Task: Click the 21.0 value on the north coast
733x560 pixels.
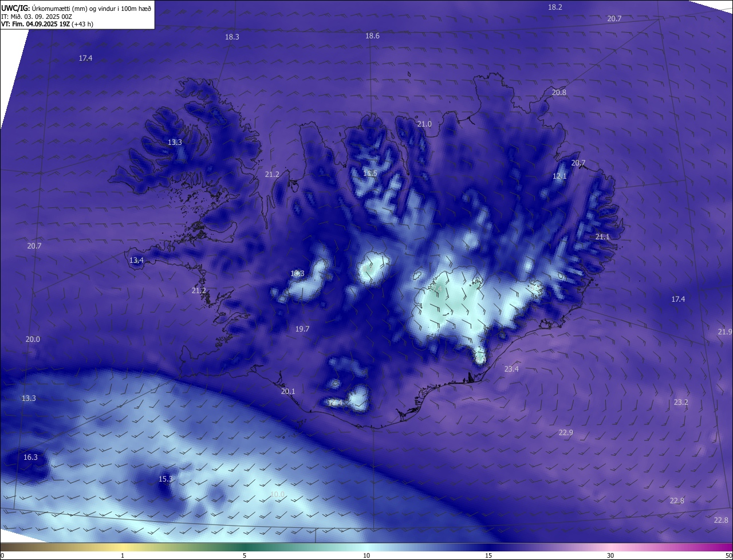Action: tap(424, 124)
